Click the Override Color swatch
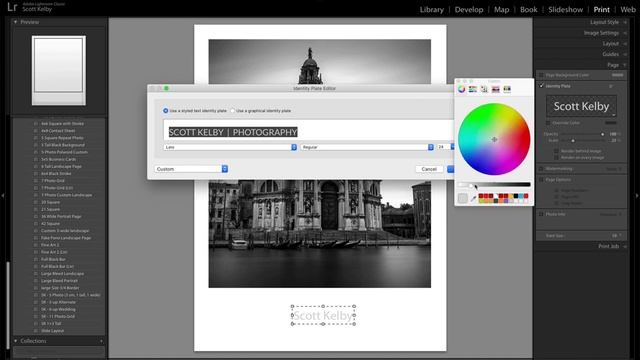640x360 pixels. click(x=611, y=123)
